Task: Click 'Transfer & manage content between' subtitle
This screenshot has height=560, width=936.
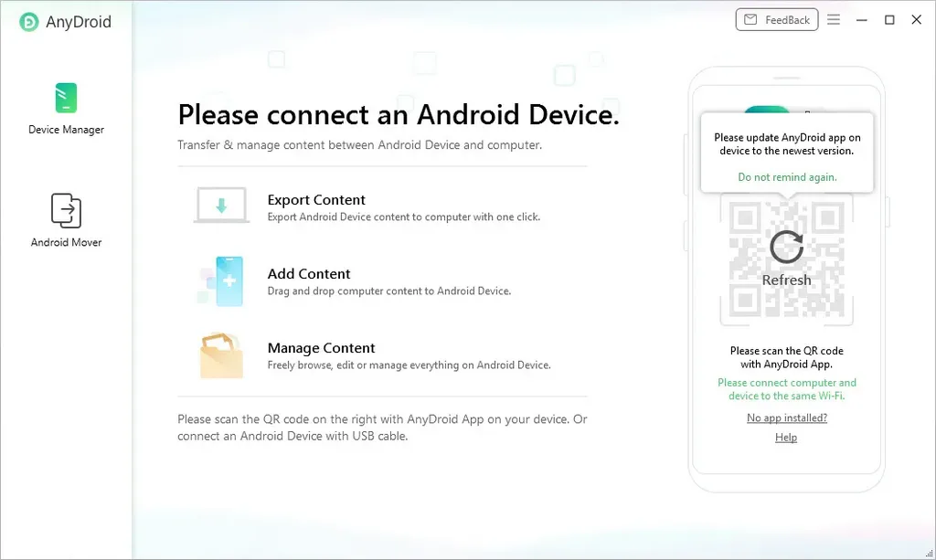Action: tap(360, 145)
